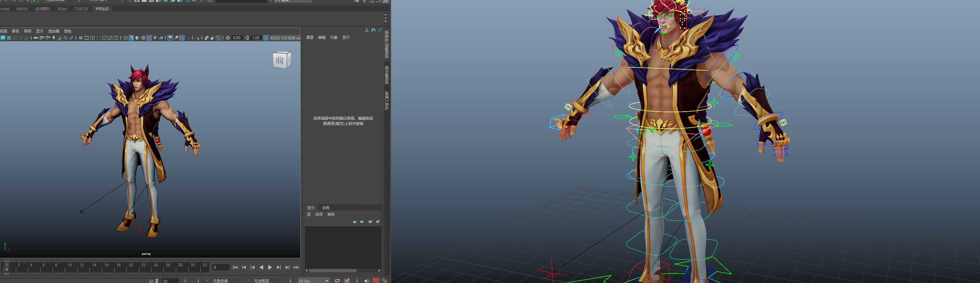Click the wireframe cube shading icon

click(125, 38)
